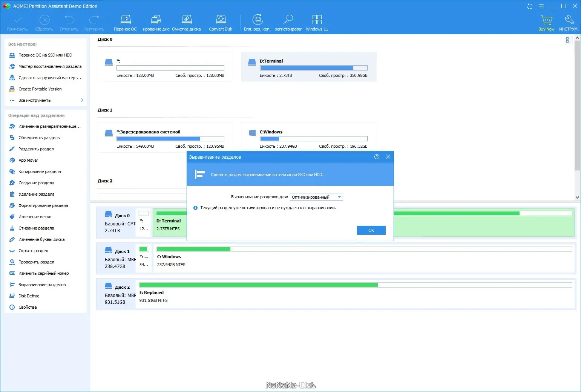Select Проверить раздел operation

pyautogui.click(x=45, y=262)
